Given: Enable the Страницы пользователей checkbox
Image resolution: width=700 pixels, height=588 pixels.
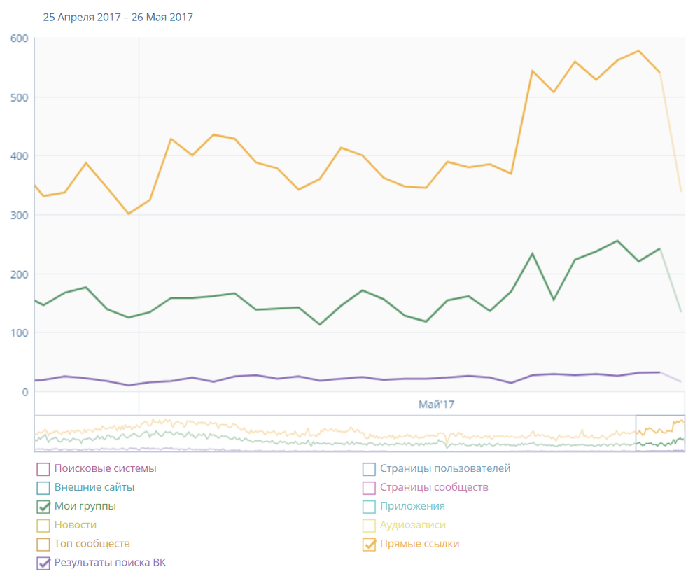Looking at the screenshot, I should pyautogui.click(x=370, y=469).
